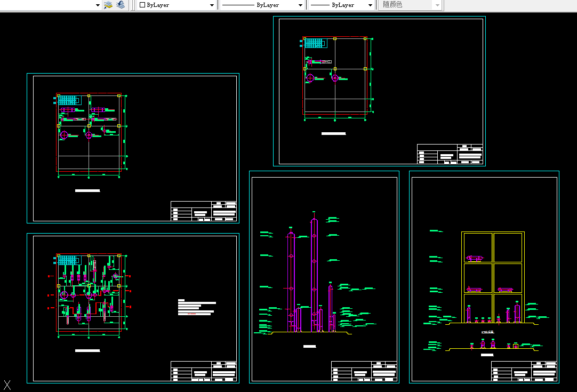
Task: Click the white ByLayer color swatch
Action: click(x=142, y=5)
